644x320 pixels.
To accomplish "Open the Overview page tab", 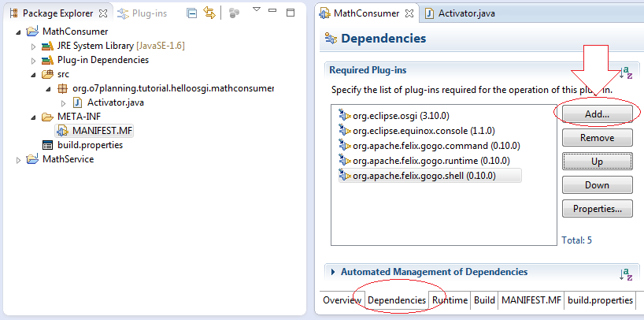I will 342,300.
